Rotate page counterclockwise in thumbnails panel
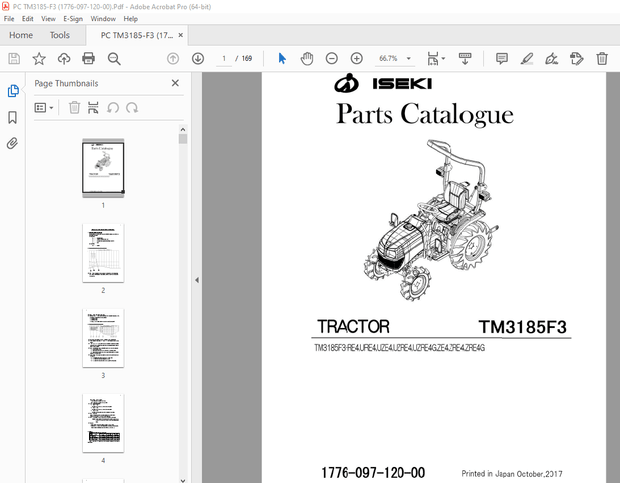Viewport: 620px width, 483px height. (113, 108)
